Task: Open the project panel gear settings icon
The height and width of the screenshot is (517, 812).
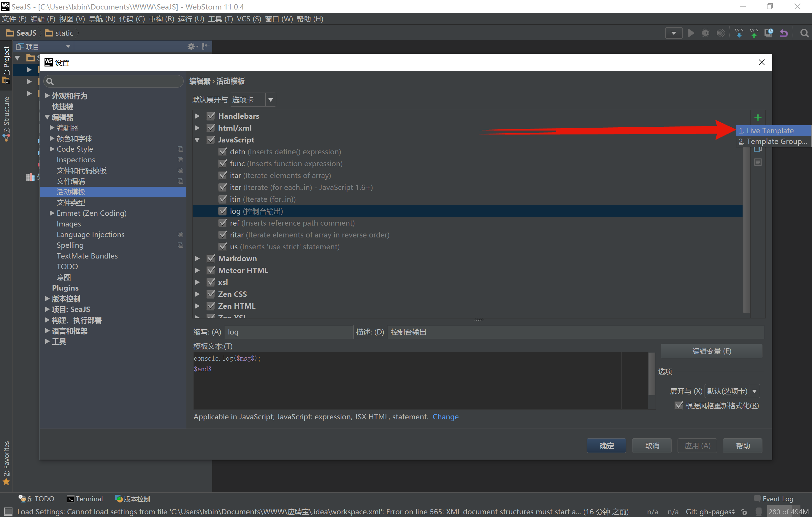Action: (x=192, y=46)
